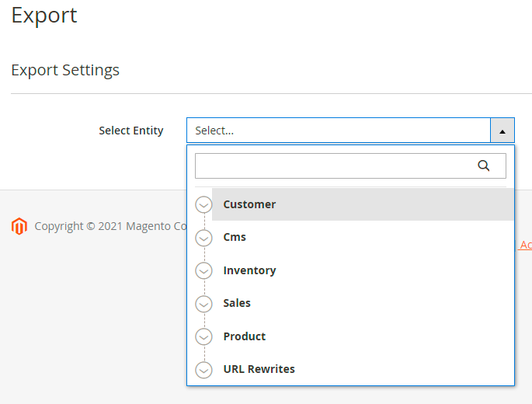
Task: Expand the URL Rewrites entity chevron
Action: coord(203,370)
